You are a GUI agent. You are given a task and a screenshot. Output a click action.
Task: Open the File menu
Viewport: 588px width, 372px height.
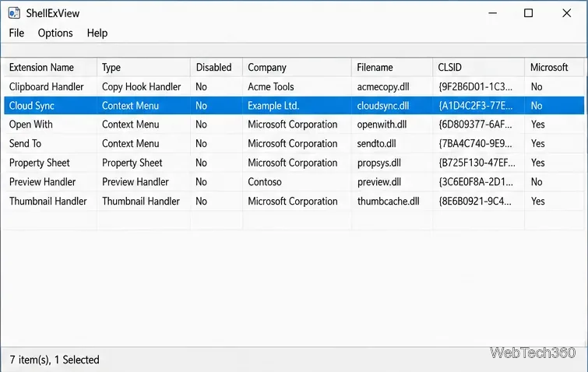(x=16, y=33)
